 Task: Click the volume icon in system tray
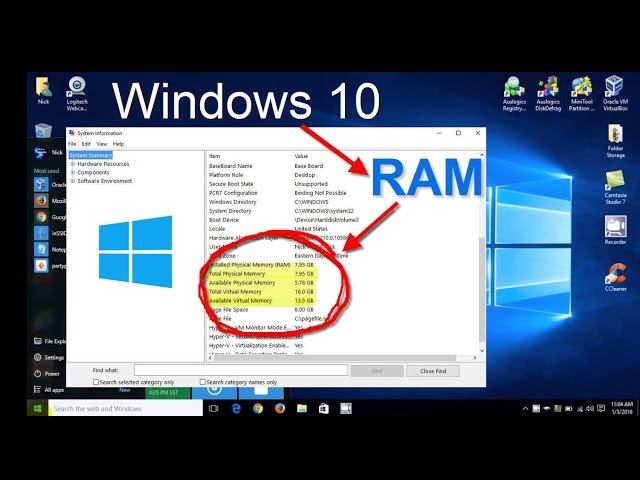[x=590, y=408]
